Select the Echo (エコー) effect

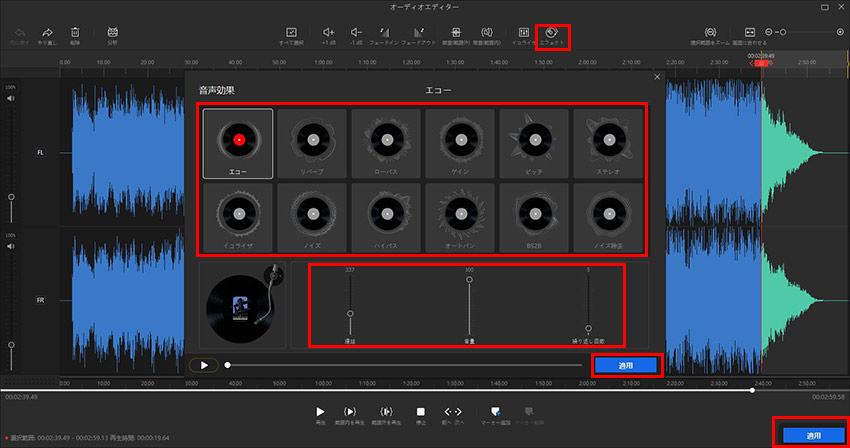tap(238, 144)
